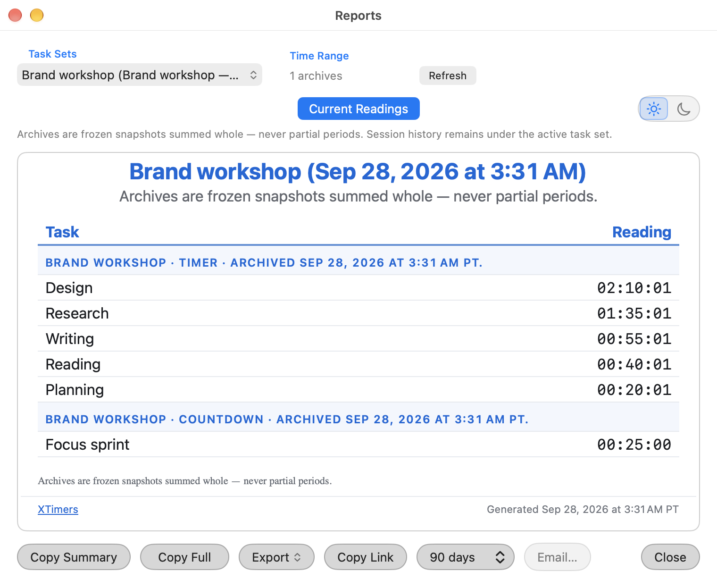Click Copy Full button
Viewport: 717px width, 588px height.
[184, 557]
